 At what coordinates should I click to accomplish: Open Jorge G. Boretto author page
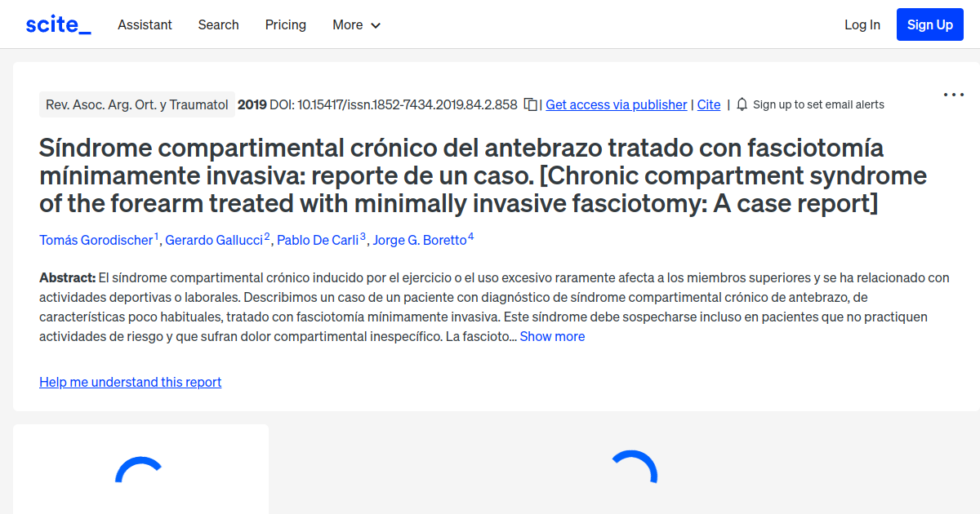pos(421,240)
